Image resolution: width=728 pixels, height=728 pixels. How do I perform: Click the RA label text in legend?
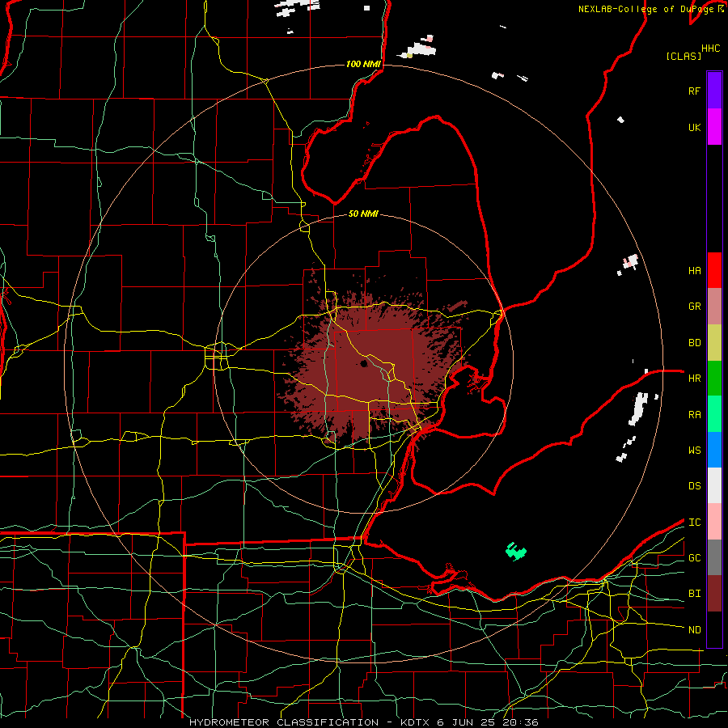click(x=694, y=415)
